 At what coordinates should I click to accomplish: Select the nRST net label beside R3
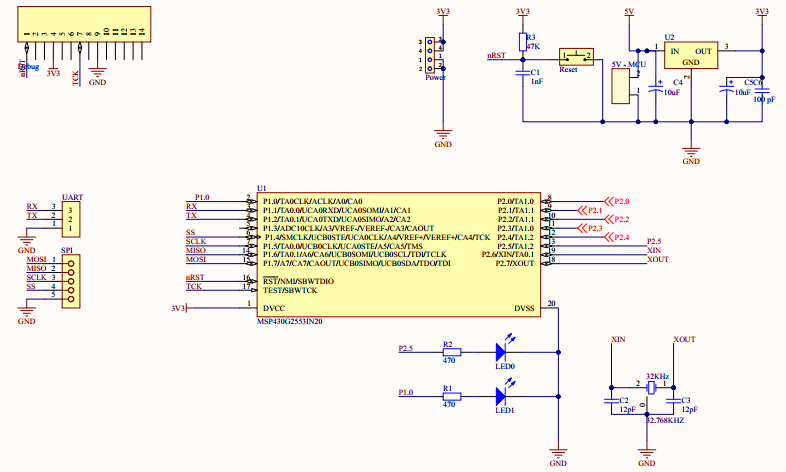tap(496, 56)
